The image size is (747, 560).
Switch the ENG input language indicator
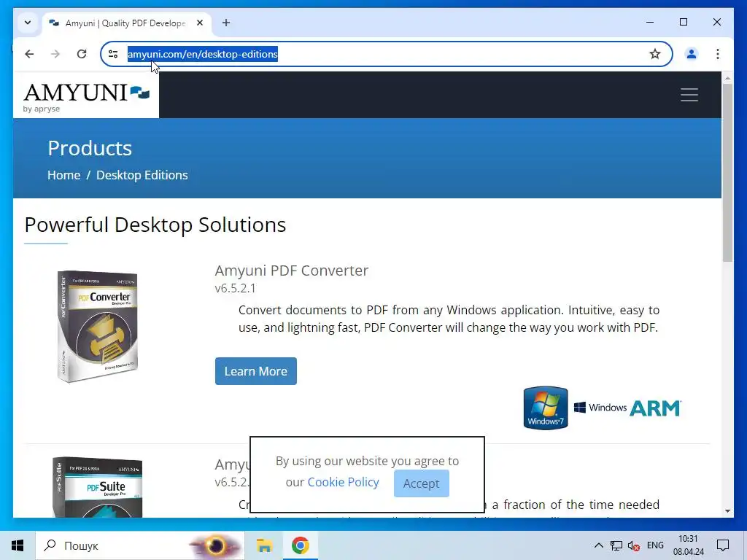point(656,545)
